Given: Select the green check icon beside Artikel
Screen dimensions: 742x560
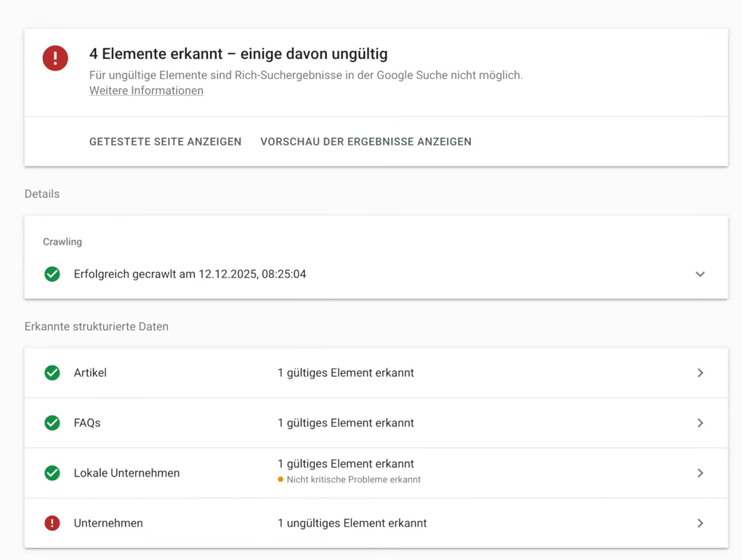Looking at the screenshot, I should click(x=52, y=373).
